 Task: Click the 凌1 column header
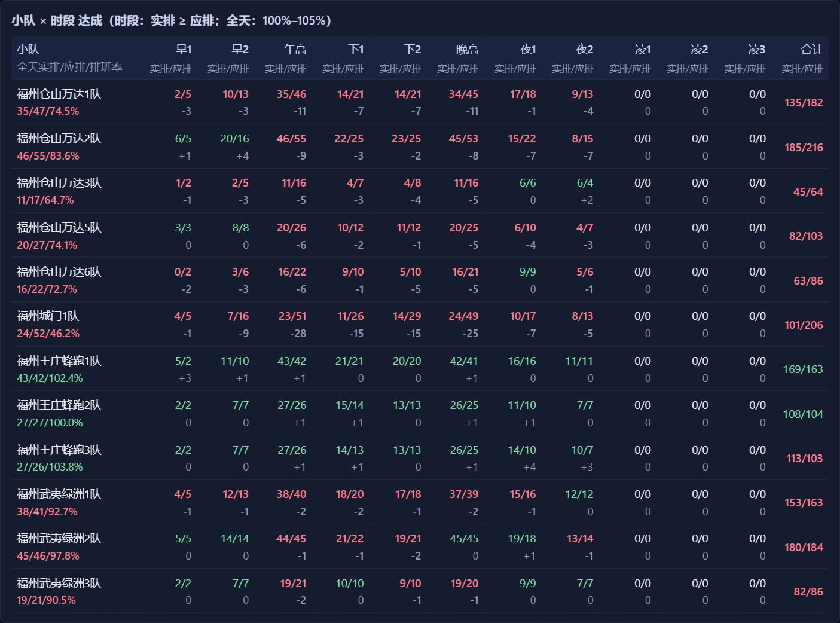tap(643, 50)
